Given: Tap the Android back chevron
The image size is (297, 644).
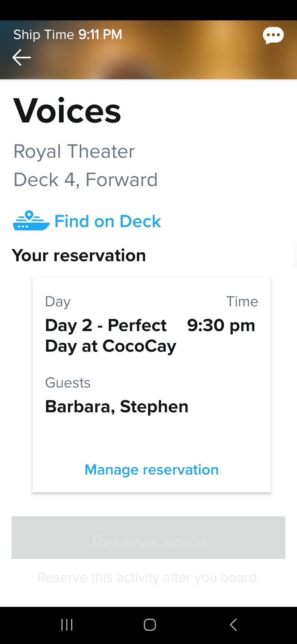Looking at the screenshot, I should 233,624.
